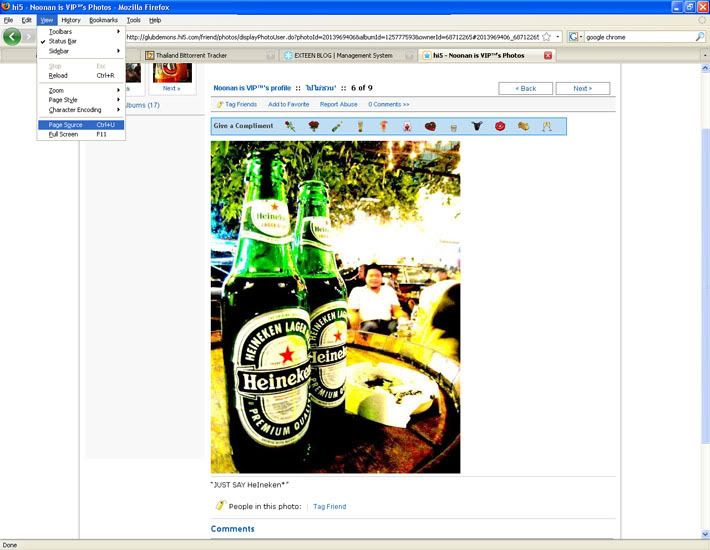Toggle the Status Bar menu option

coord(62,41)
